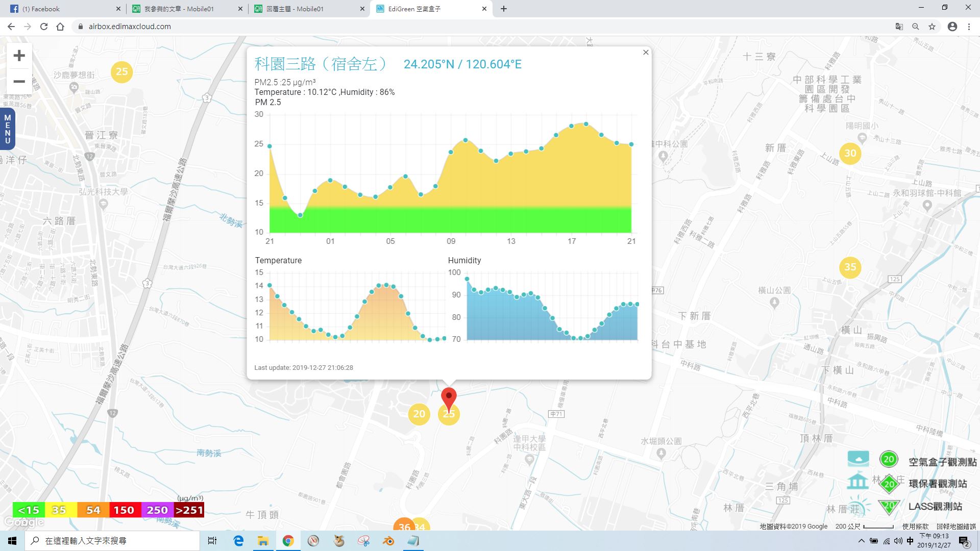Select the yellow 35 station marker near 橫山公園
The height and width of the screenshot is (551, 980).
pos(850,267)
